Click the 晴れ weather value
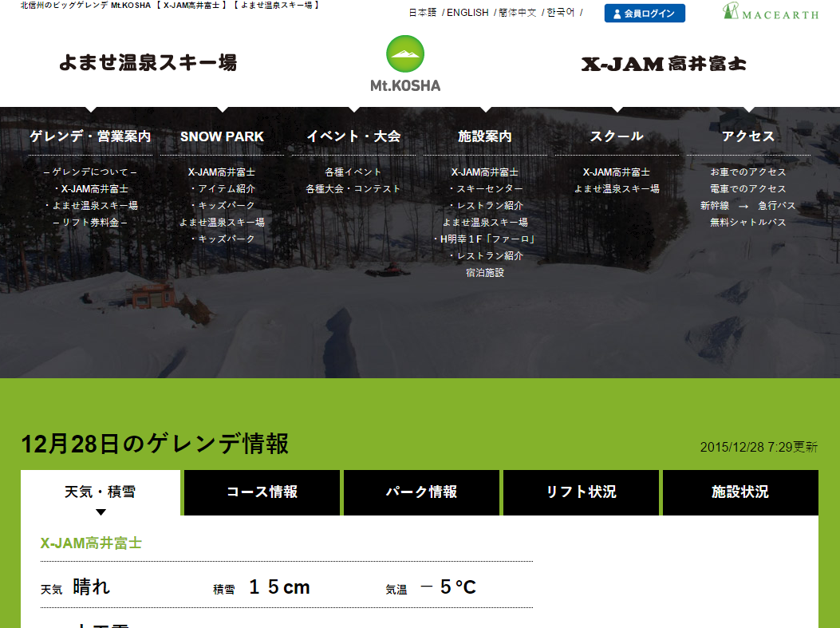Image resolution: width=840 pixels, height=628 pixels. (91, 587)
